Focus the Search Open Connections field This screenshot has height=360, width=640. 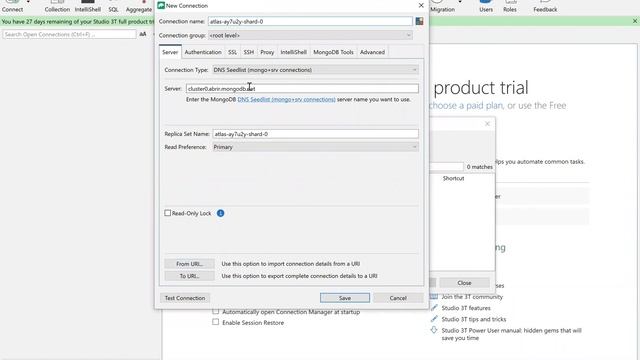tap(69, 34)
